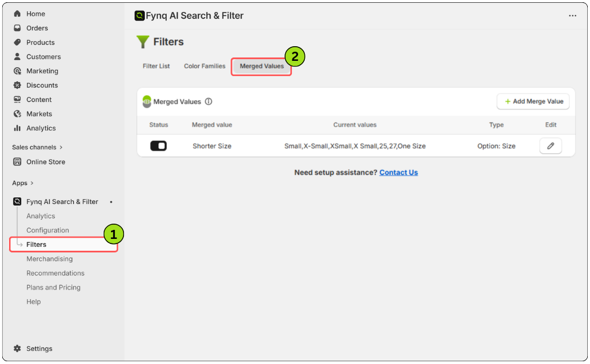Switch to the Filter List tab
Screen dimensions: 590x364
click(x=156, y=66)
